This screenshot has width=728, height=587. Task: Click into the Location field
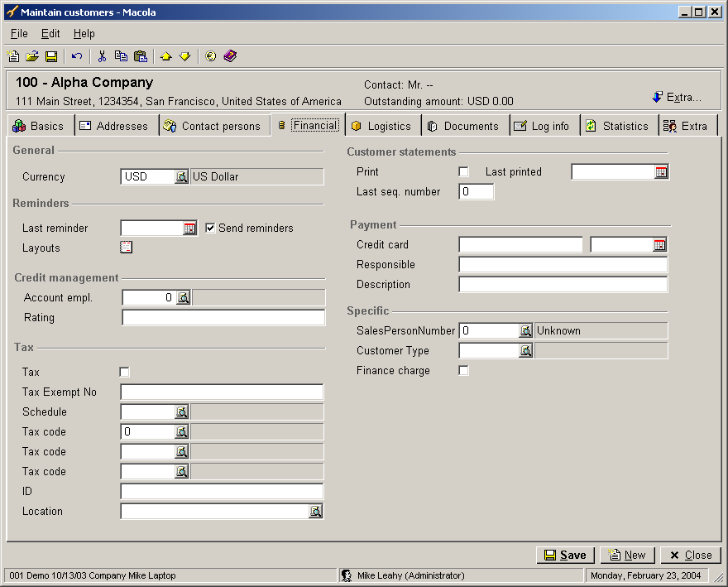(214, 511)
